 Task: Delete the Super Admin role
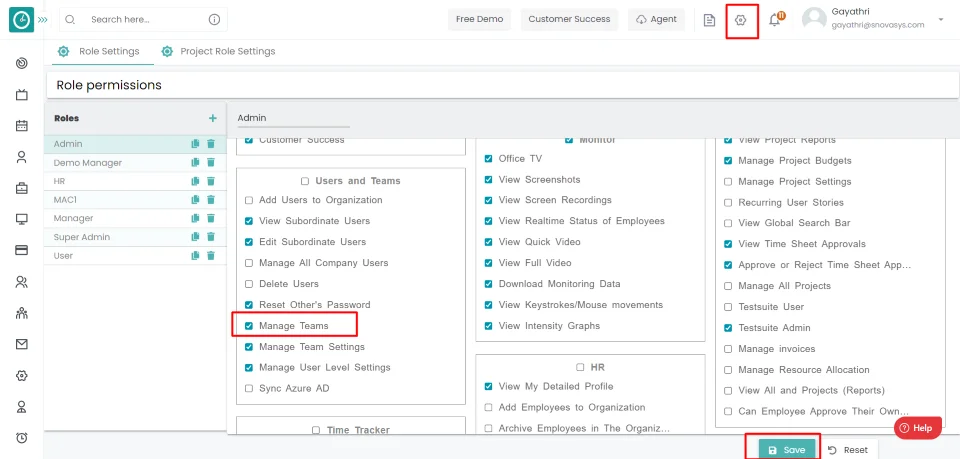point(211,237)
